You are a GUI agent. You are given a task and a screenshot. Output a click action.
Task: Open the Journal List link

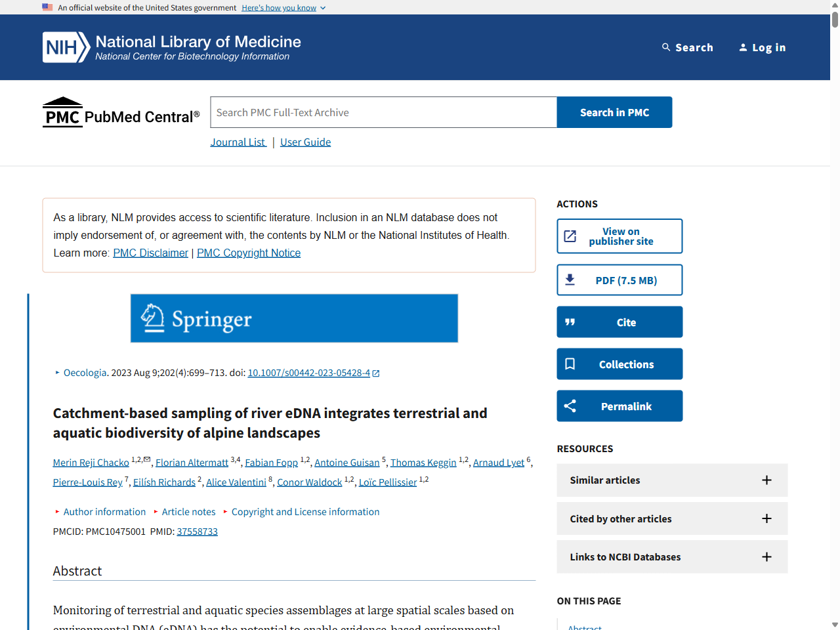pos(238,142)
